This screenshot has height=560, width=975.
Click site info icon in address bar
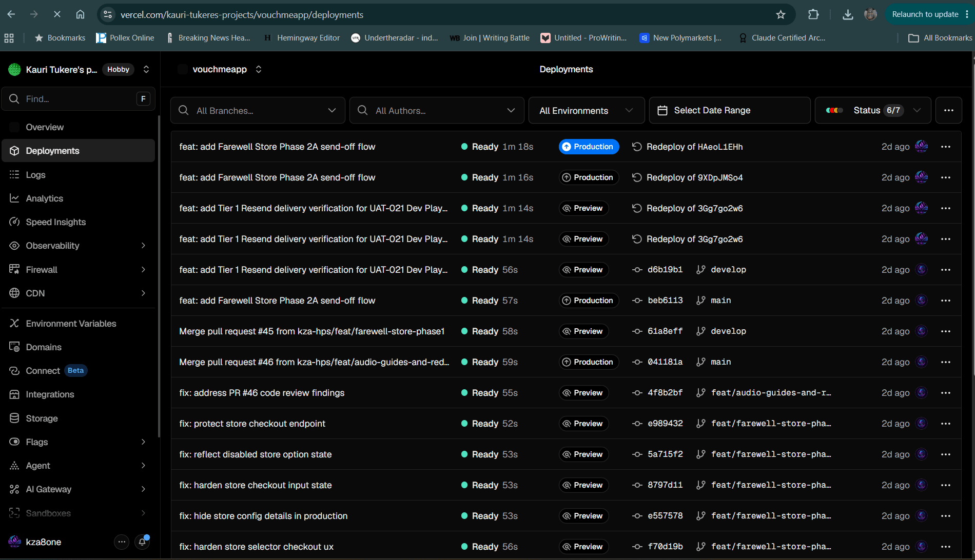(108, 14)
